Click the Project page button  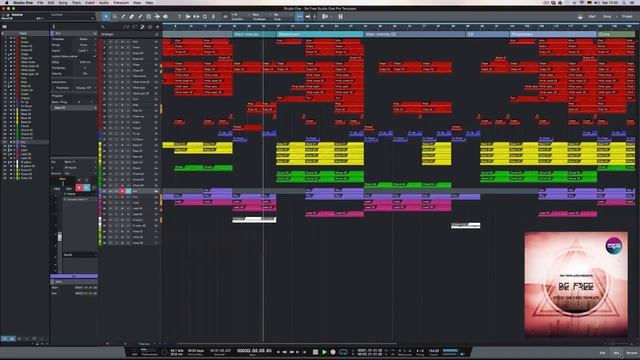coord(627,17)
